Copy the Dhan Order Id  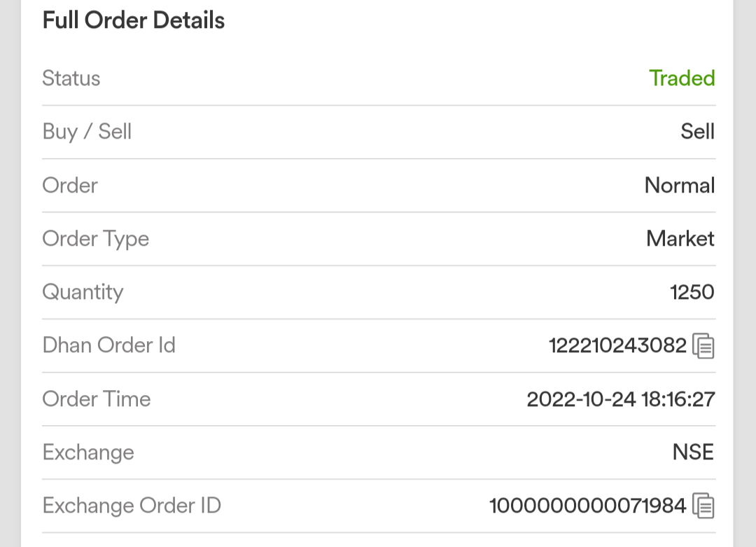pyautogui.click(x=703, y=346)
